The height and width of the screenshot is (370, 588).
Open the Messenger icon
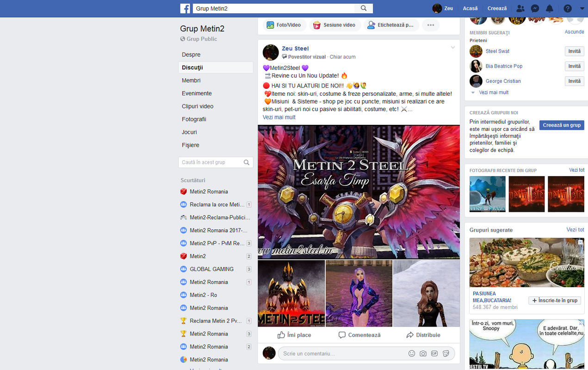pyautogui.click(x=535, y=8)
